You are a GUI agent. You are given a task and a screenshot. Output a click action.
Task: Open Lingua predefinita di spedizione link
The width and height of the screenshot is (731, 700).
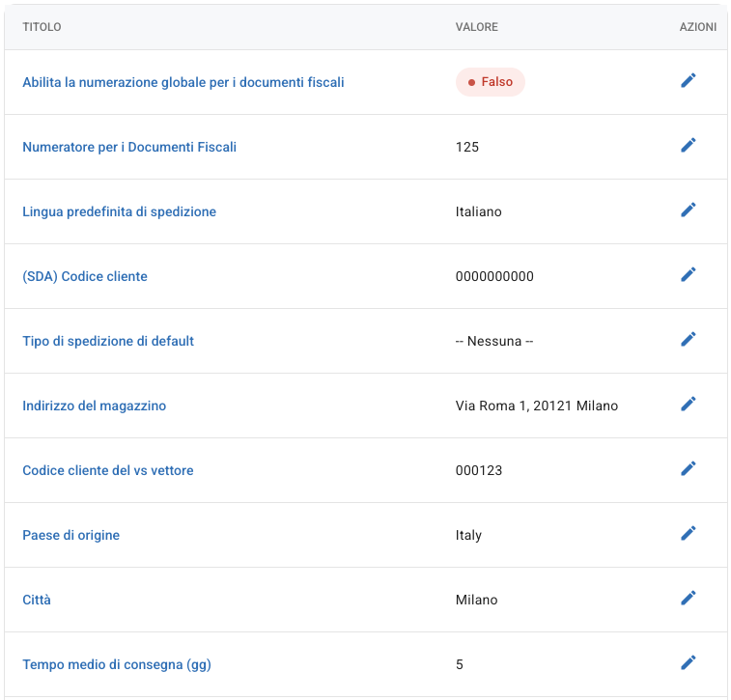click(x=120, y=212)
